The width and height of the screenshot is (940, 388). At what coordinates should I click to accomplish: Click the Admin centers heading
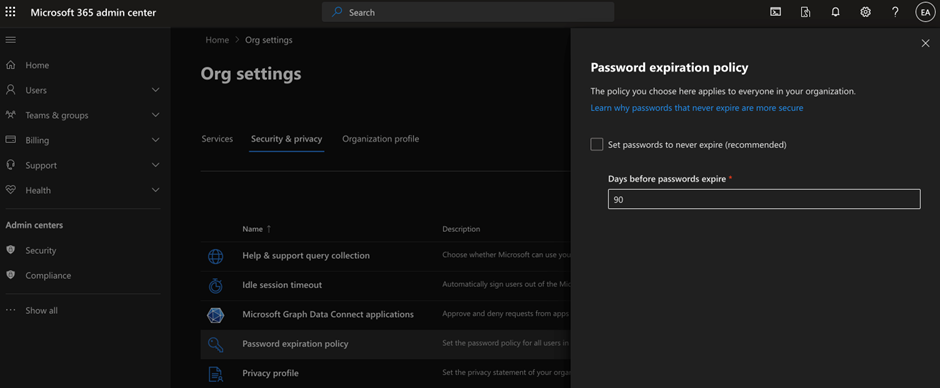34,225
